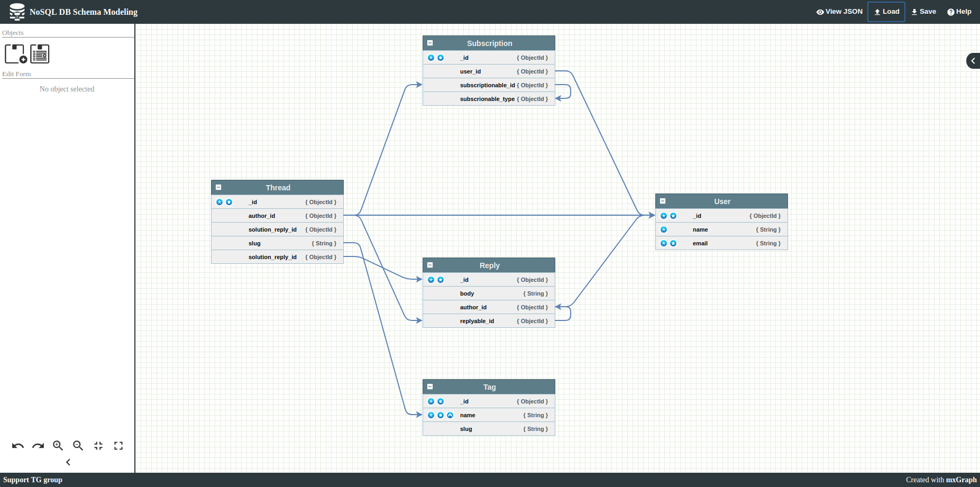Viewport: 980px width, 487px height.
Task: Toggle first blue key icon on User name
Action: coord(664,229)
